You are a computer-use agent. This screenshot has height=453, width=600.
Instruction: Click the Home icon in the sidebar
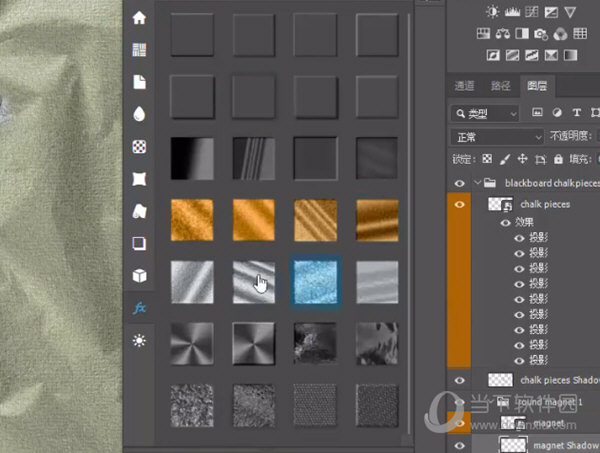point(139,18)
